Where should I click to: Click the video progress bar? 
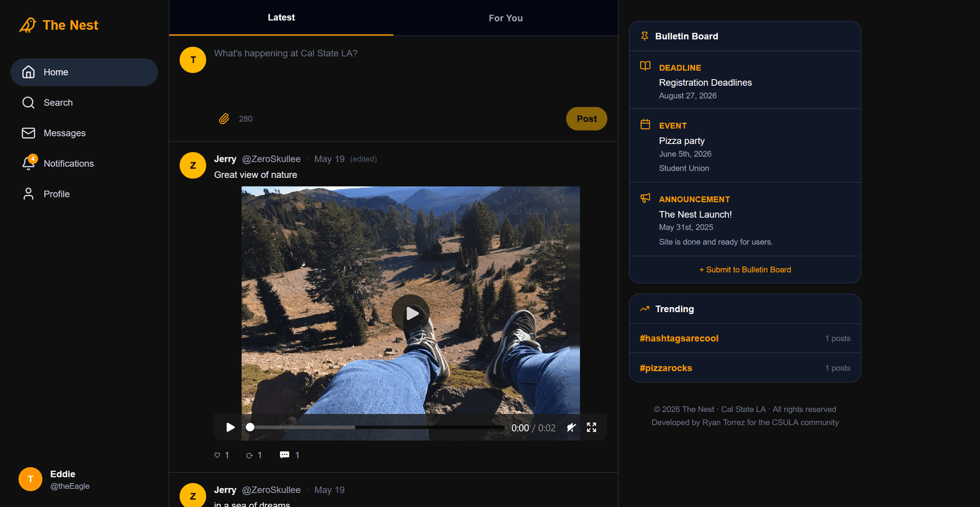tap(377, 427)
